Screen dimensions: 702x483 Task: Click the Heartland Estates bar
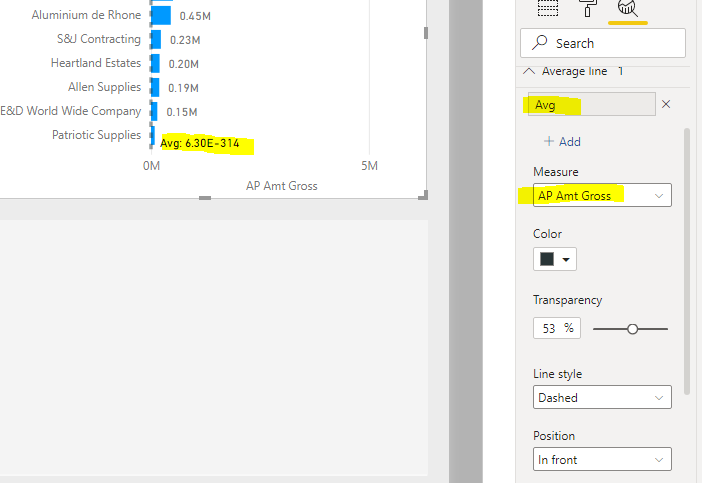[155, 64]
